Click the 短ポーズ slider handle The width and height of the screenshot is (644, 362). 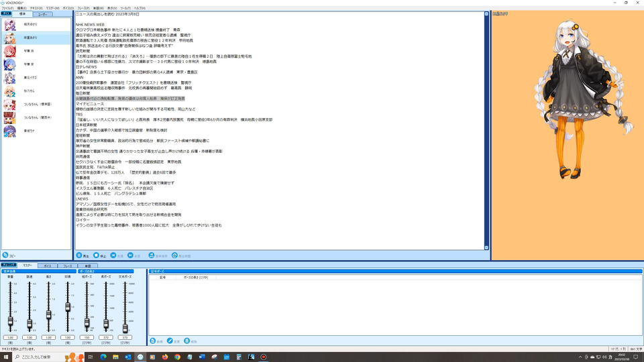pyautogui.click(x=87, y=322)
